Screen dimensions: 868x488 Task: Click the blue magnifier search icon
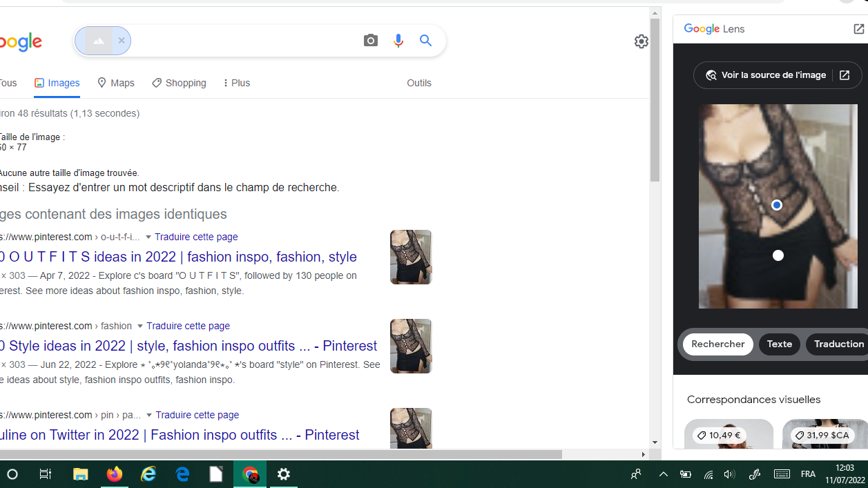[x=425, y=41]
